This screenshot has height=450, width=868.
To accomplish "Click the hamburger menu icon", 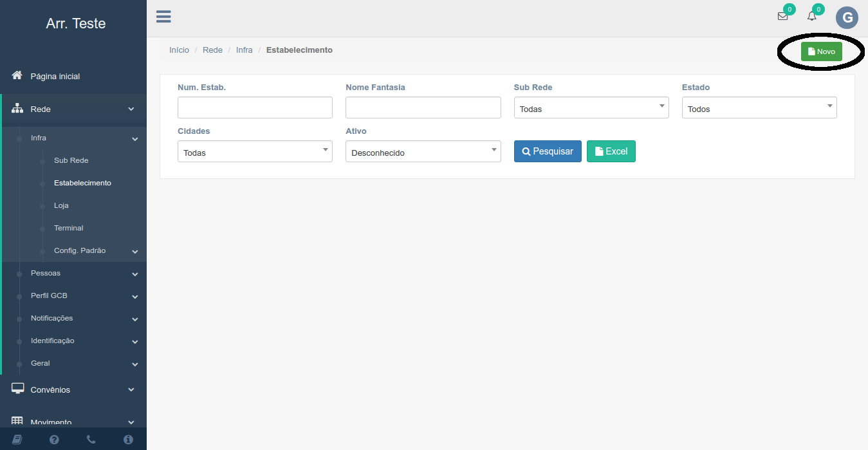I will pos(163,17).
